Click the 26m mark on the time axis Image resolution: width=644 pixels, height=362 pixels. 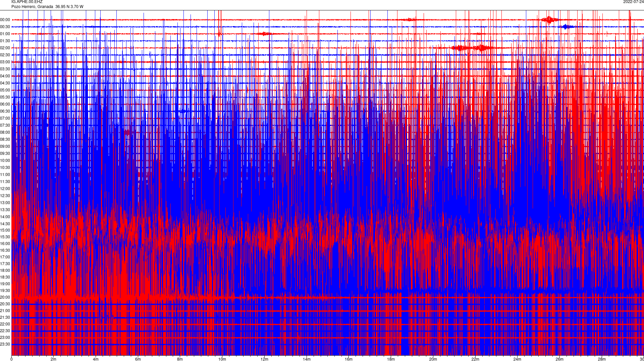(x=559, y=359)
